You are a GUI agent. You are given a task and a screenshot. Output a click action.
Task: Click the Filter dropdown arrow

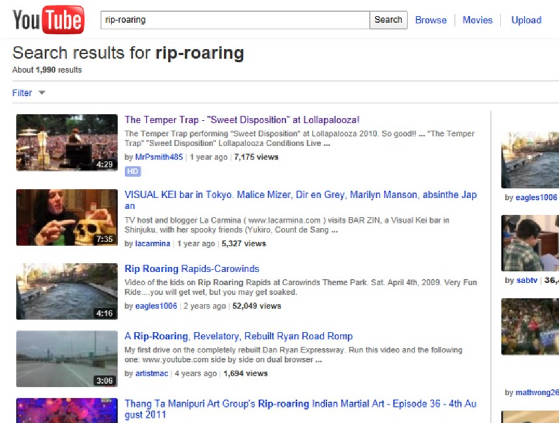click(42, 93)
